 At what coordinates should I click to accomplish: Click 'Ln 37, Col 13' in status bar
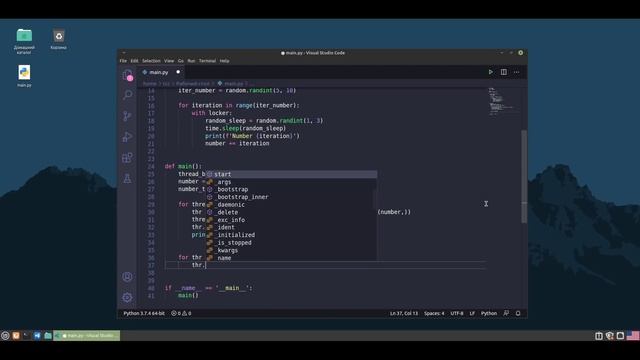coord(404,313)
